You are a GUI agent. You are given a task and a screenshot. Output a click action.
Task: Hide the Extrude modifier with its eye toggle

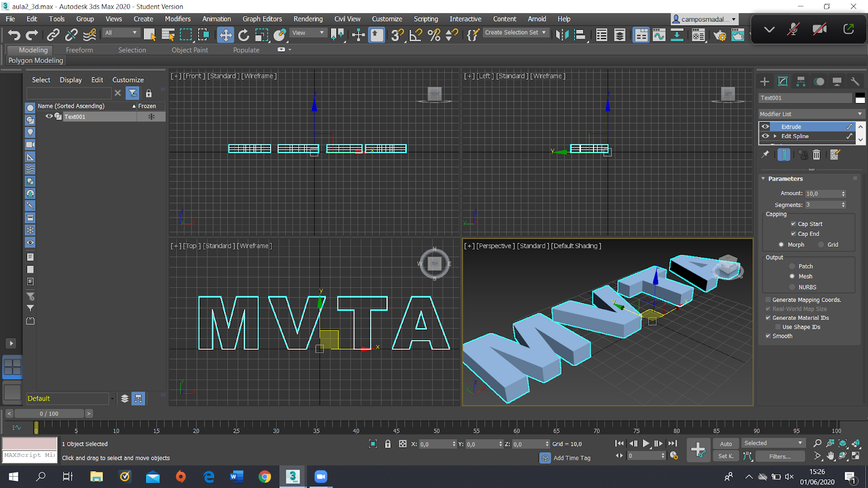[765, 126]
